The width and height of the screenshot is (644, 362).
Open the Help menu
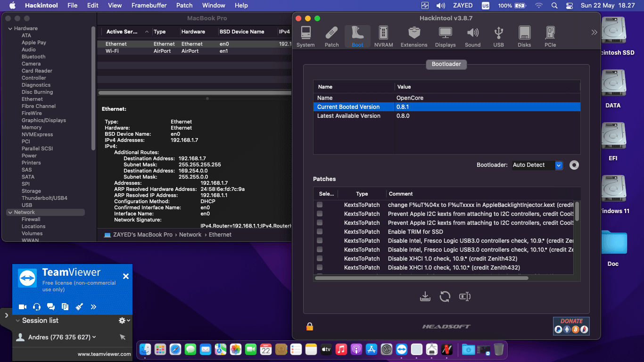(241, 5)
